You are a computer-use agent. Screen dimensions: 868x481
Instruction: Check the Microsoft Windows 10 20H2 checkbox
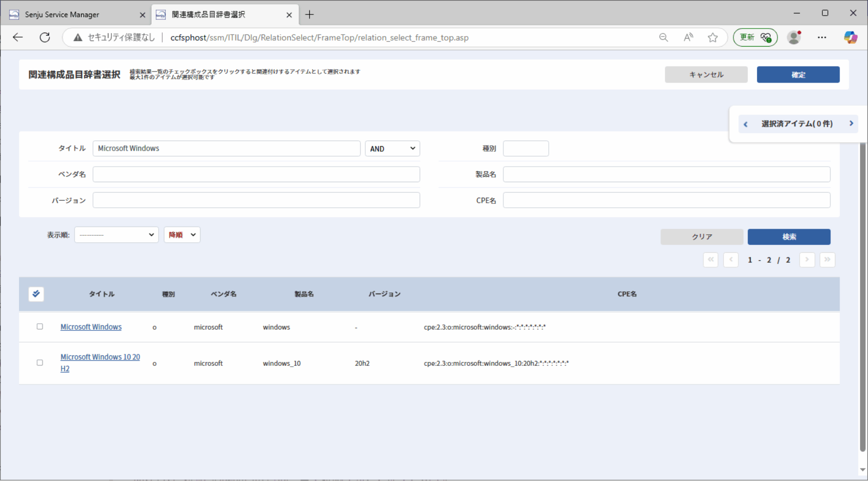tap(40, 362)
